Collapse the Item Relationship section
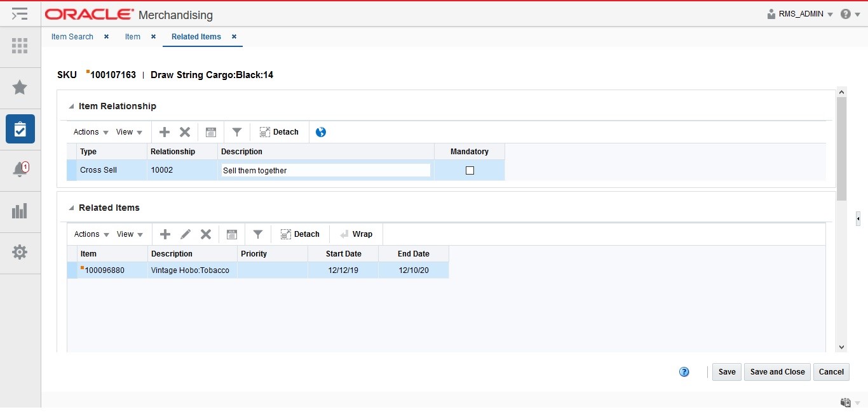Image resolution: width=868 pixels, height=412 pixels. pyautogui.click(x=71, y=107)
